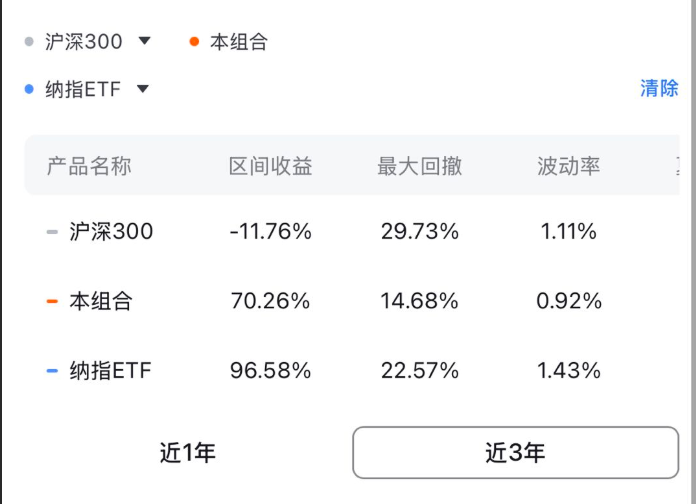Click the orange dash icon beside 本组合 row

pos(52,301)
